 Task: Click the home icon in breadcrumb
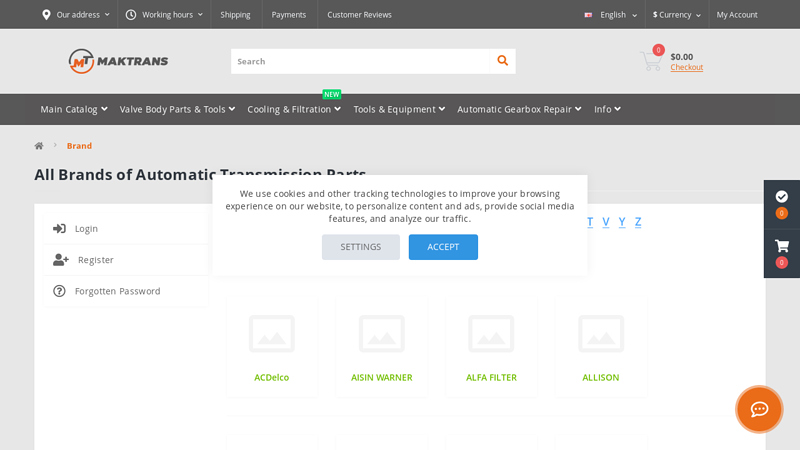tap(39, 146)
